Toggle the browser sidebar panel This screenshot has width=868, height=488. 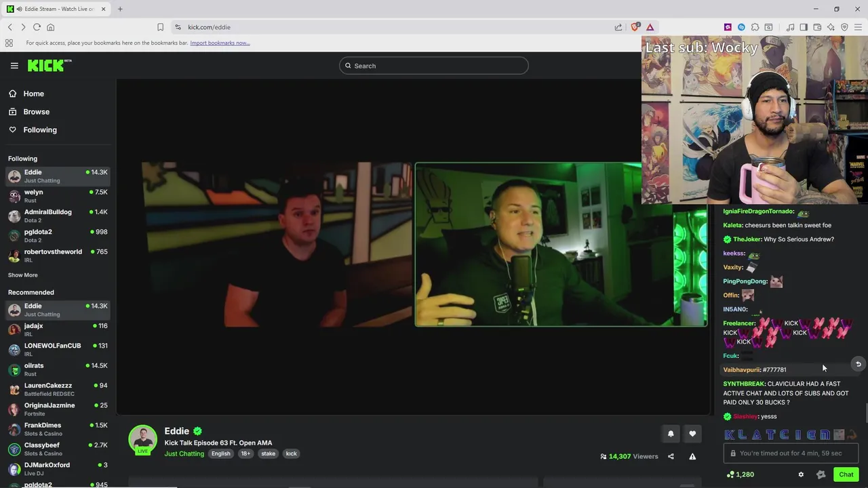pos(804,27)
